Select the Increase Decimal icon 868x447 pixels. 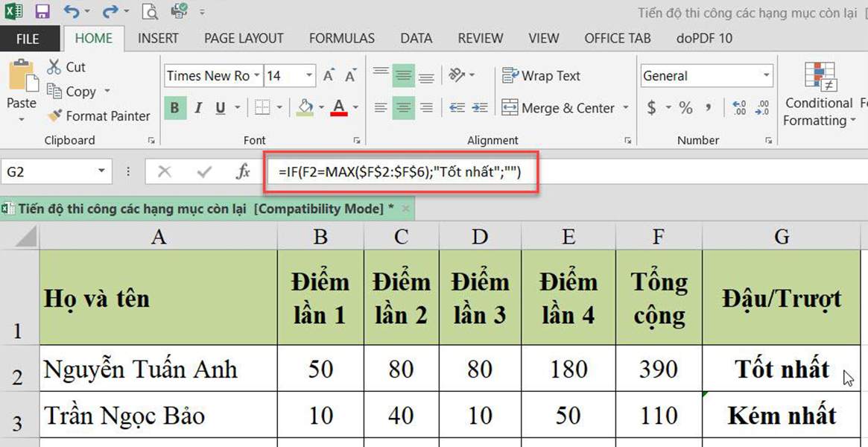pyautogui.click(x=738, y=107)
